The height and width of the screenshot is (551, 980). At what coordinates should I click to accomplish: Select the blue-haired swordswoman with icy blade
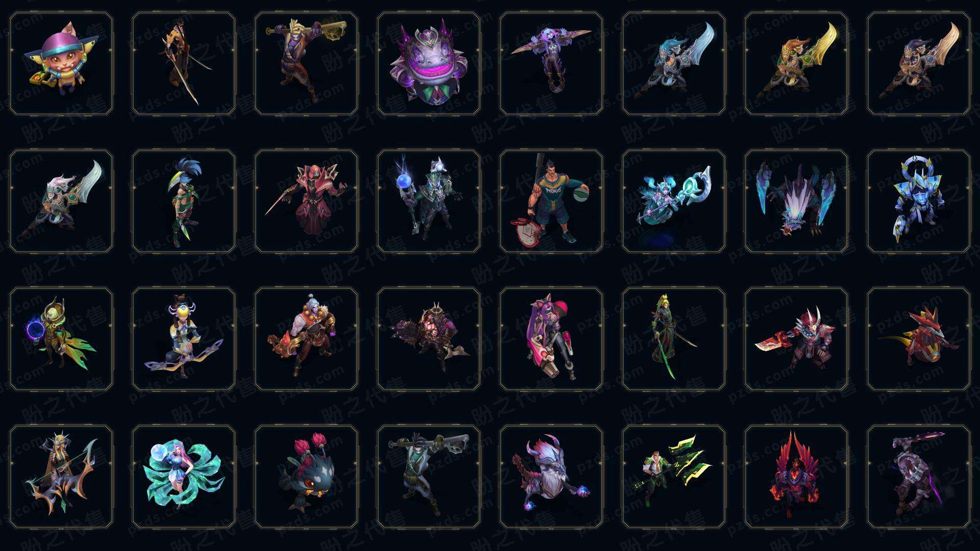674,63
